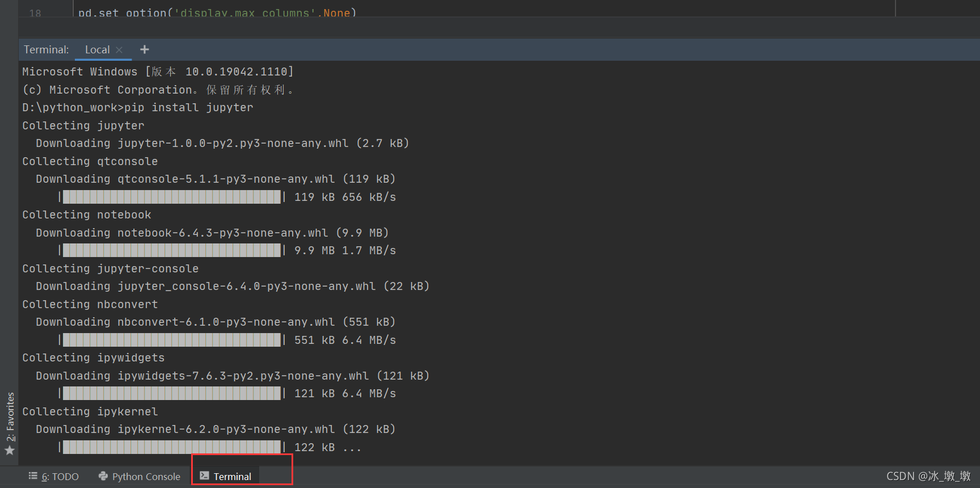Click the 'Downloading qtconsole-5.1.1' wheel line
Screen dimensions: 980x488
[x=216, y=179]
